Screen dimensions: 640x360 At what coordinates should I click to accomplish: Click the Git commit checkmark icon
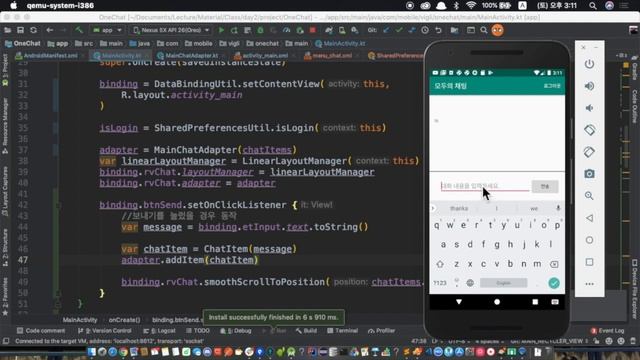[x=399, y=30]
